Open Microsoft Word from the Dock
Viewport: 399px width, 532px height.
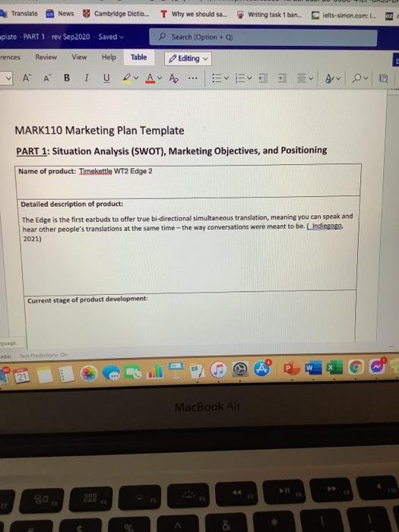(x=312, y=368)
